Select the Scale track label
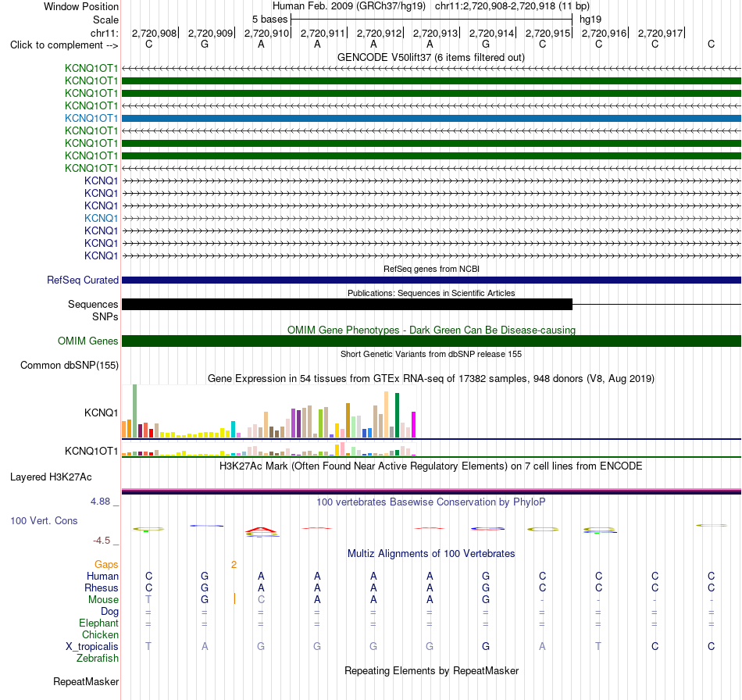 105,20
